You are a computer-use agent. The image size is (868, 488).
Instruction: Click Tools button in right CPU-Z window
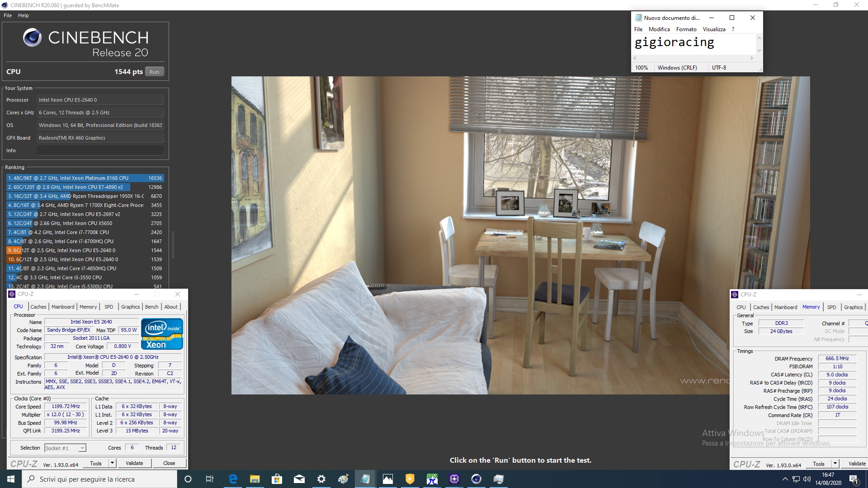819,464
